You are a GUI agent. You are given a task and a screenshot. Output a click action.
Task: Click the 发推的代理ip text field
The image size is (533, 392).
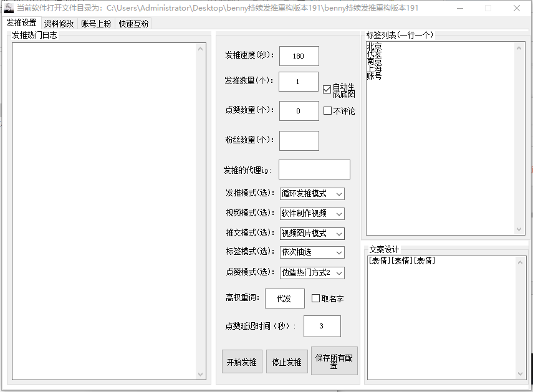[x=314, y=169]
